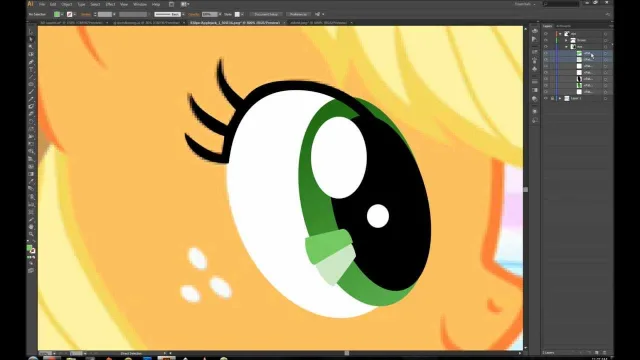Hide the Layer 1 layer via eye icon
Image resolution: width=640 pixels, height=360 pixels.
(546, 98)
